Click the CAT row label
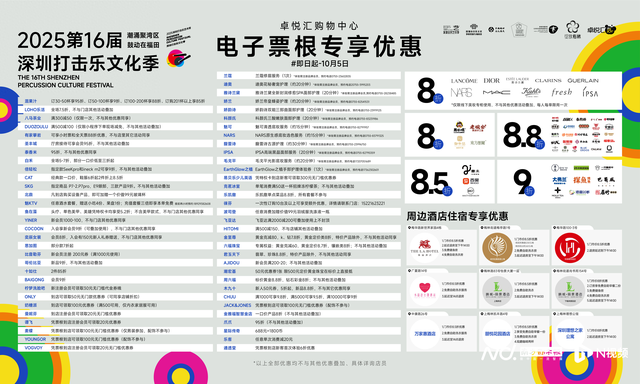 [28, 178]
